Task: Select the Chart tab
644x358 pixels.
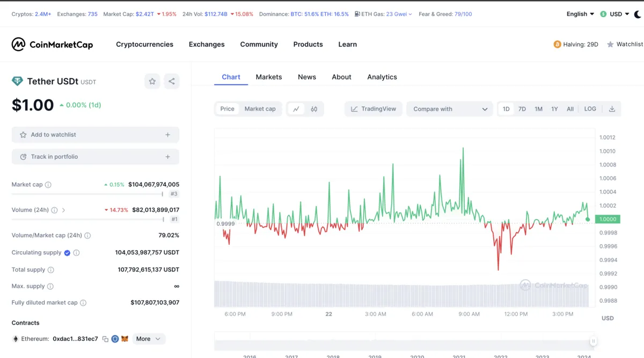Action: (231, 77)
